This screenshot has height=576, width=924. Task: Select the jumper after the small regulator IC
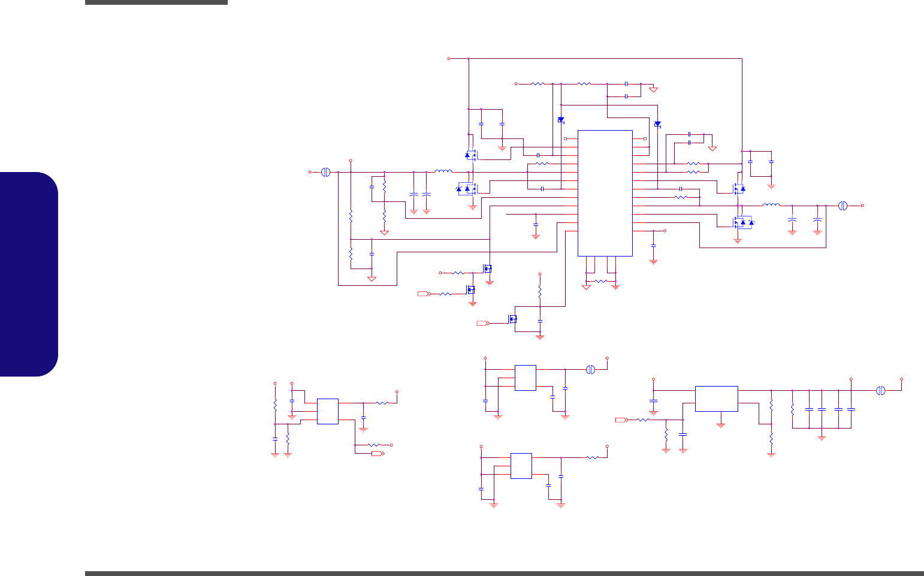point(590,370)
